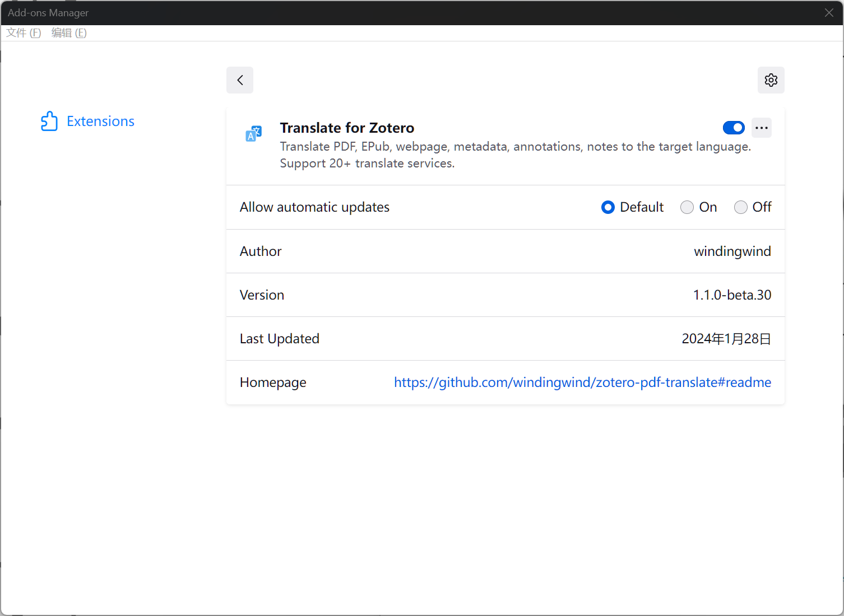Click the Allow automatic updates label
Viewport: 844px width, 616px height.
coord(314,207)
